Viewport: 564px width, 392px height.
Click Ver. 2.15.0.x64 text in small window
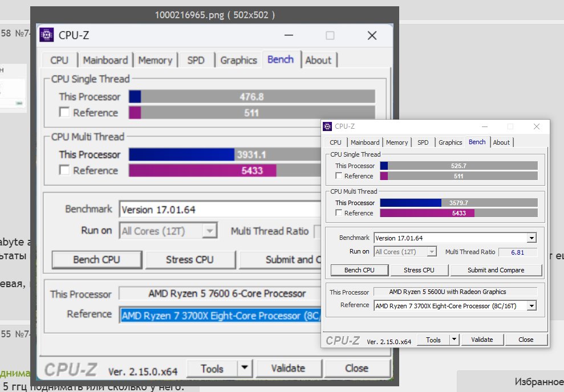[389, 342]
